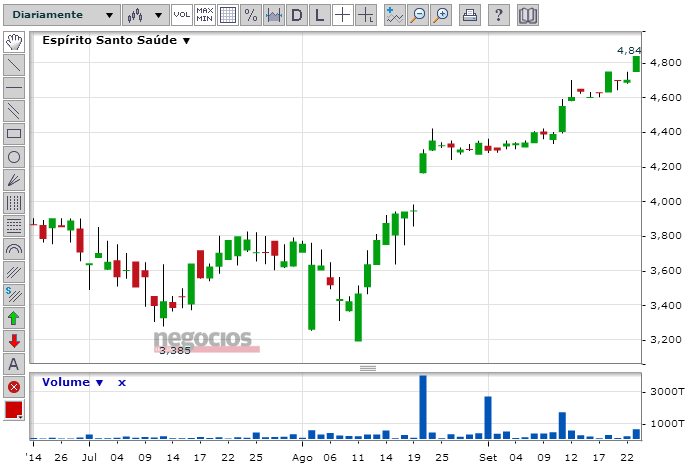This screenshot has height=468, width=695.
Task: Select the circle drawing tool
Action: point(14,157)
